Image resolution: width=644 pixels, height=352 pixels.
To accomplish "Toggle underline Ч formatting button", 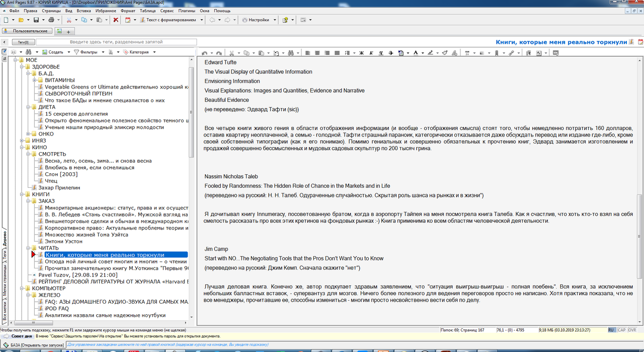I will tap(381, 53).
